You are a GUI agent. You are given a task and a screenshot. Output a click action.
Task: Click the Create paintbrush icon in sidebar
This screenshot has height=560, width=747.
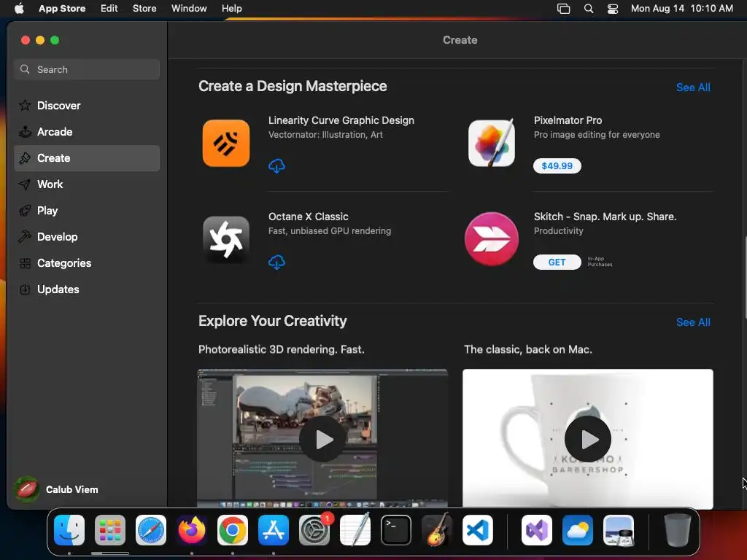pyautogui.click(x=25, y=158)
